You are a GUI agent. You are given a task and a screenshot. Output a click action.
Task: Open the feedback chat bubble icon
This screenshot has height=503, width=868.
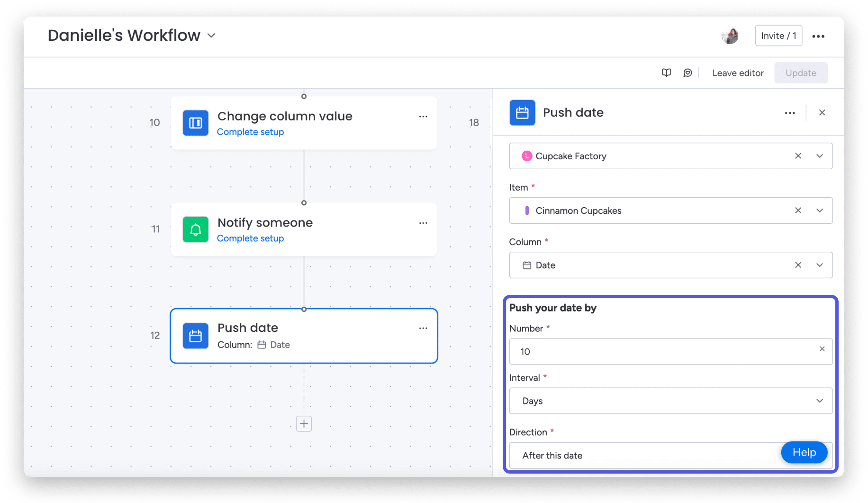687,73
